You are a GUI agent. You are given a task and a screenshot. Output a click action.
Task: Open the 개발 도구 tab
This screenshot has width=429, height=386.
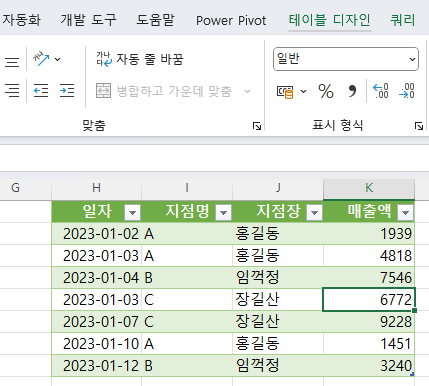tap(88, 20)
